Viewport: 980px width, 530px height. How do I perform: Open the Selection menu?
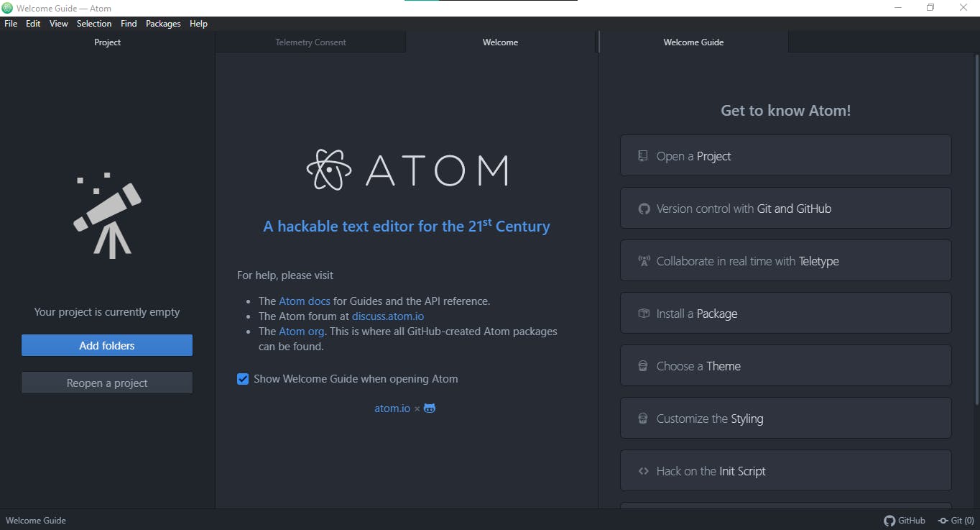(x=94, y=24)
